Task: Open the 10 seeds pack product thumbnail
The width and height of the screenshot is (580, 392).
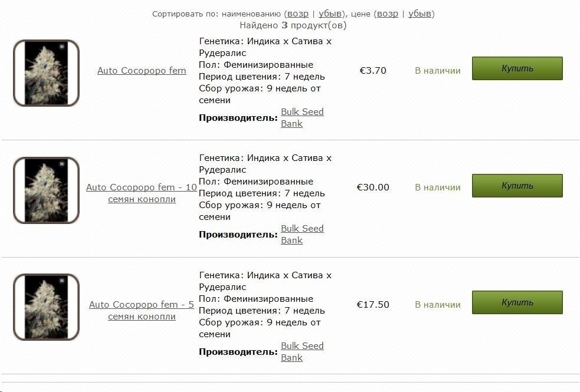Action: 46,190
